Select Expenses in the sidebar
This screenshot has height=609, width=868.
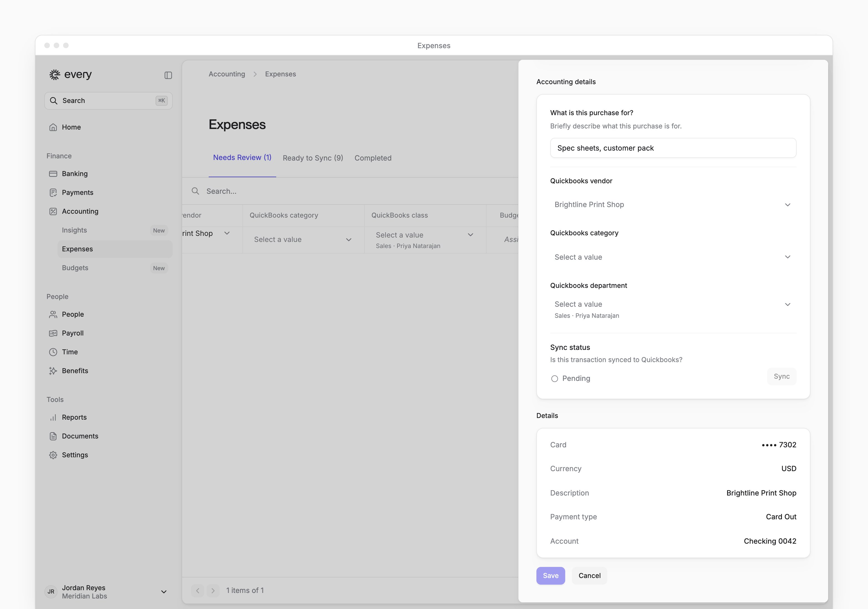[x=115, y=249]
